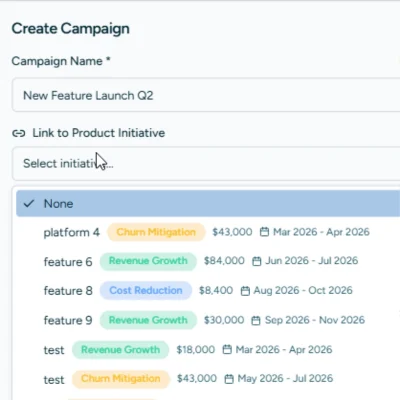400x400 pixels.
Task: Open the Select initiative dropdown
Action: 206,163
